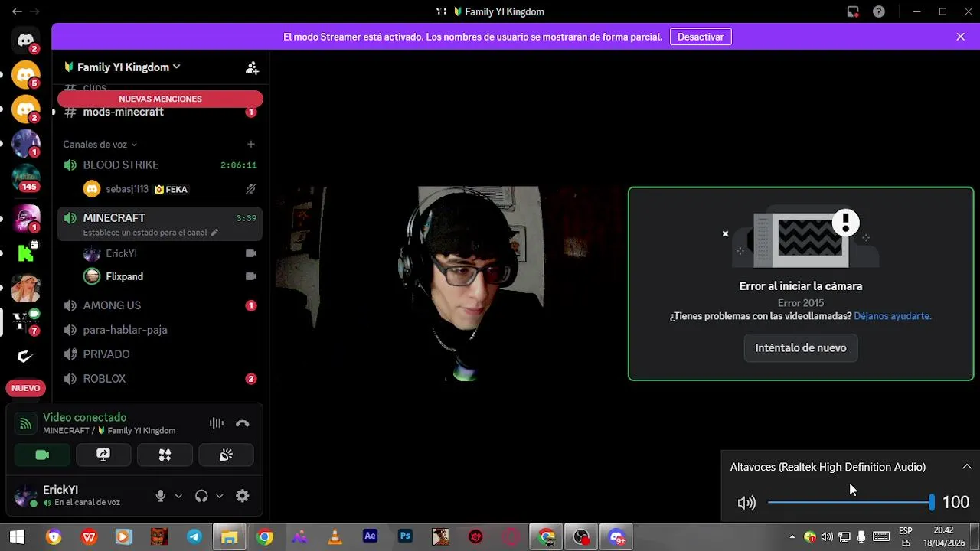Launch After Effects from the taskbar
Screen dimensions: 980x551
pyautogui.click(x=371, y=537)
